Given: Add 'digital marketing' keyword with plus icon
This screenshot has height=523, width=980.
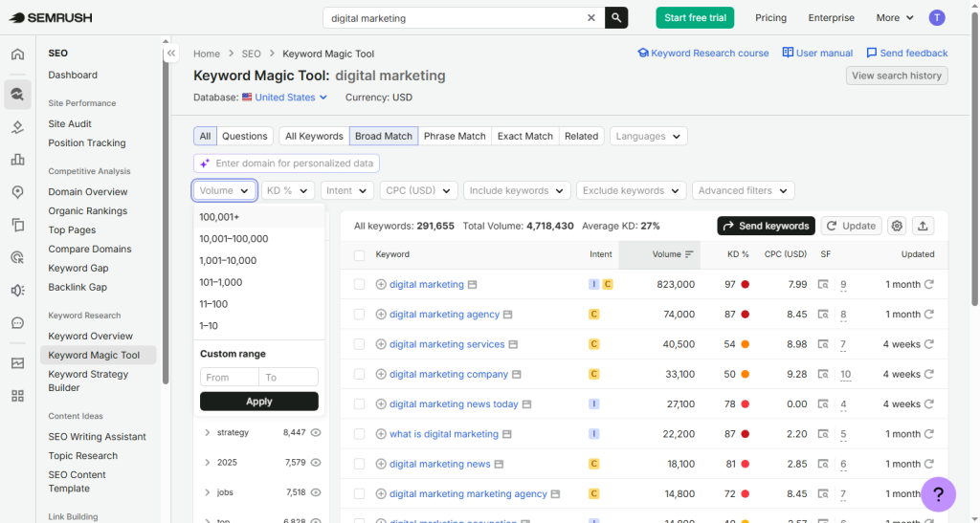Looking at the screenshot, I should point(381,285).
